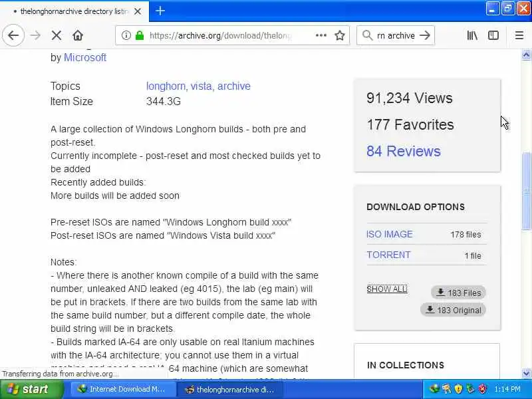This screenshot has width=532, height=399.
Task: Show site information icon in address bar
Action: 126,35
